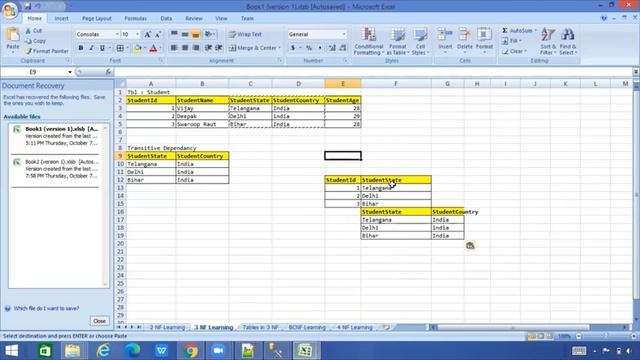The width and height of the screenshot is (640, 360).
Task: Click the Borders icon
Action: 120,48
